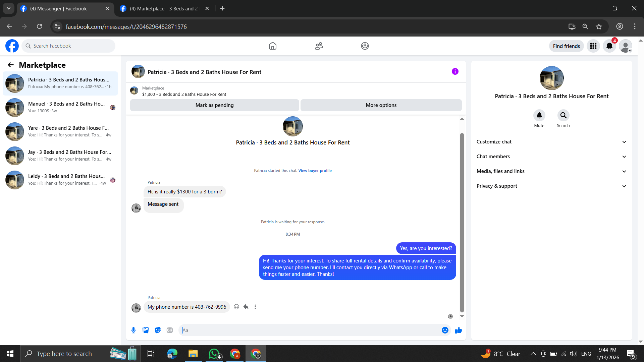Open notifications bell in top bar
This screenshot has height=362, width=644.
[x=609, y=46]
